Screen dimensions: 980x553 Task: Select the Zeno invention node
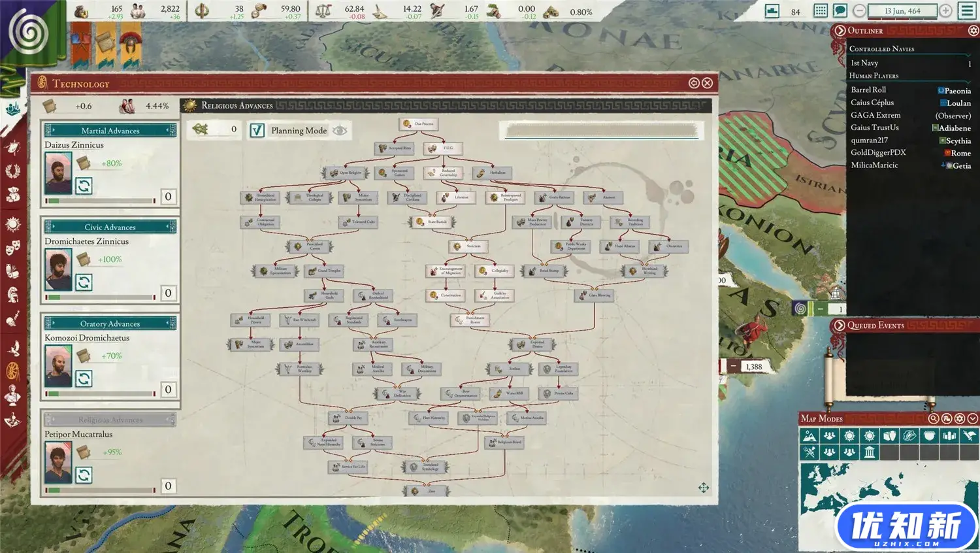click(x=427, y=491)
